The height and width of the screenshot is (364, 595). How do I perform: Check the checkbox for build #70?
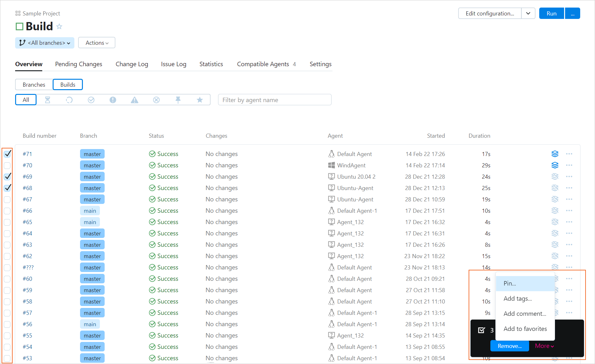point(7,165)
